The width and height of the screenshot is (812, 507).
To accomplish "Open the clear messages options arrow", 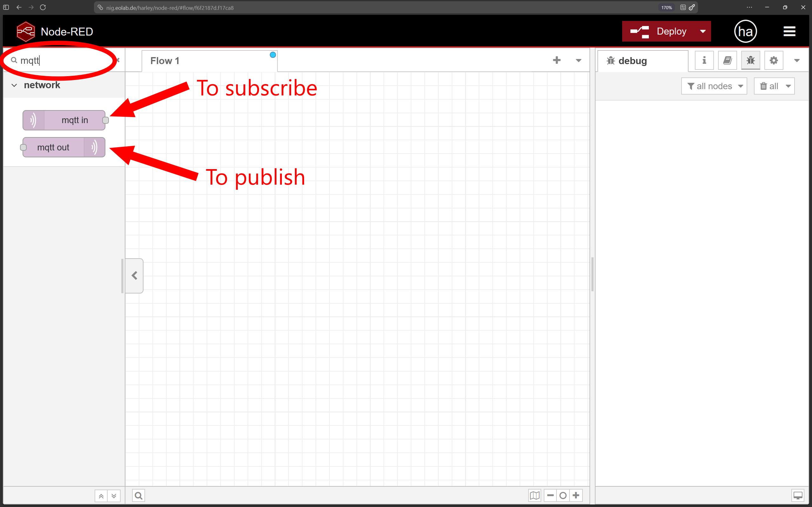I will coord(789,86).
